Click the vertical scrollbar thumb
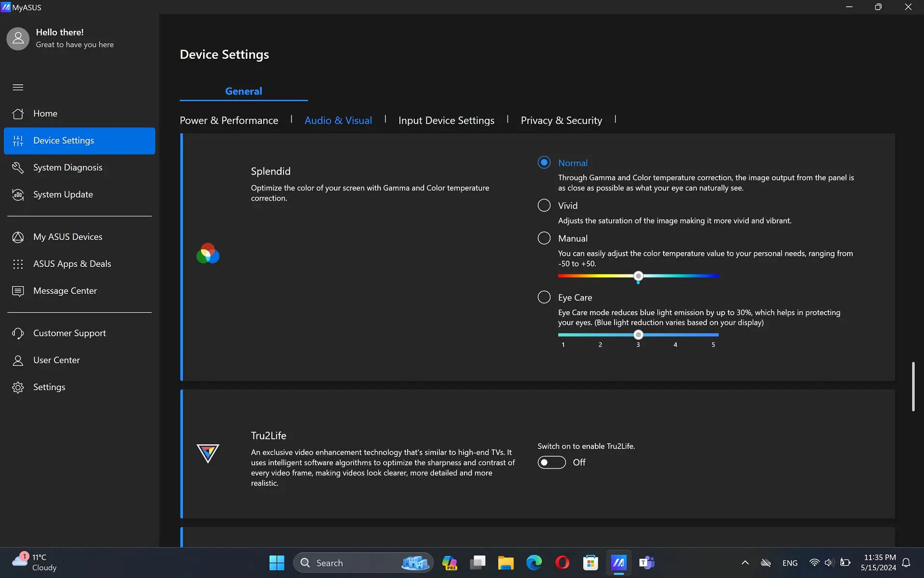Image resolution: width=924 pixels, height=578 pixels. point(913,387)
